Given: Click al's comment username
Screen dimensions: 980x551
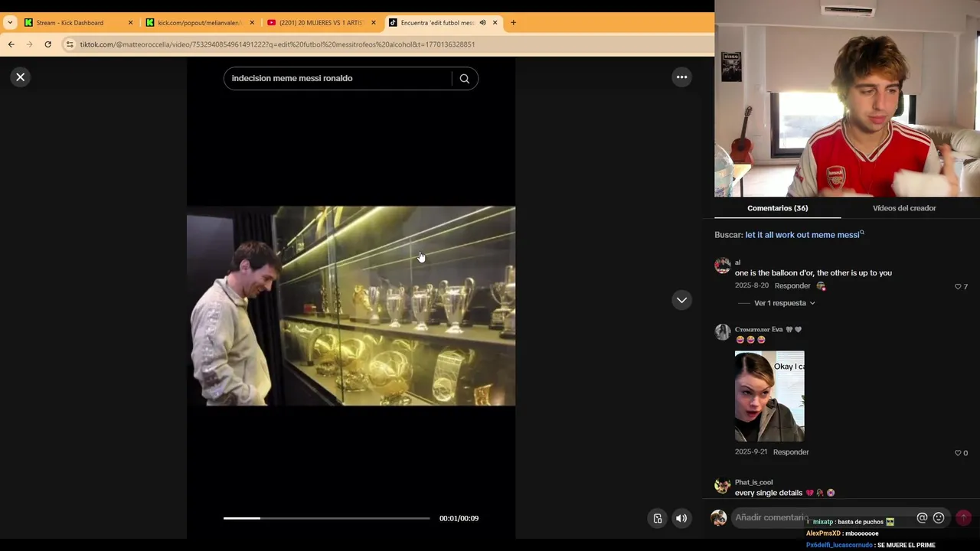Looking at the screenshot, I should 738,262.
